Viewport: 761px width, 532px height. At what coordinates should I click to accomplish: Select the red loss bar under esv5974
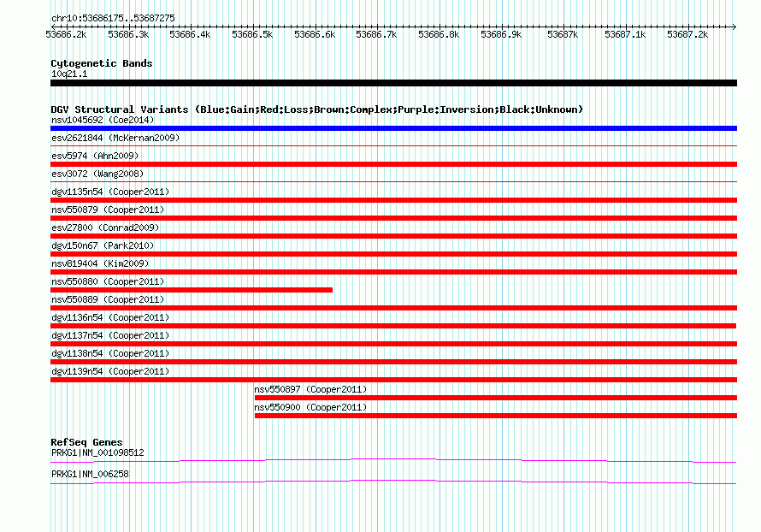click(393, 164)
